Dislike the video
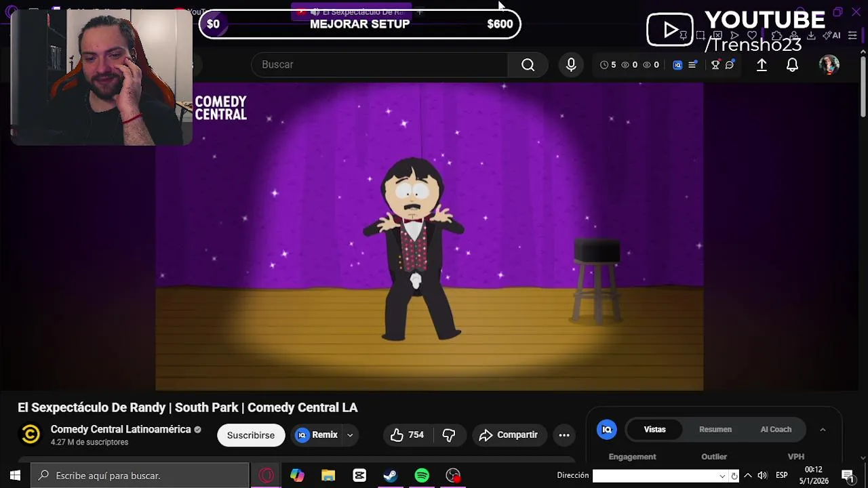868x488 pixels. pos(449,435)
